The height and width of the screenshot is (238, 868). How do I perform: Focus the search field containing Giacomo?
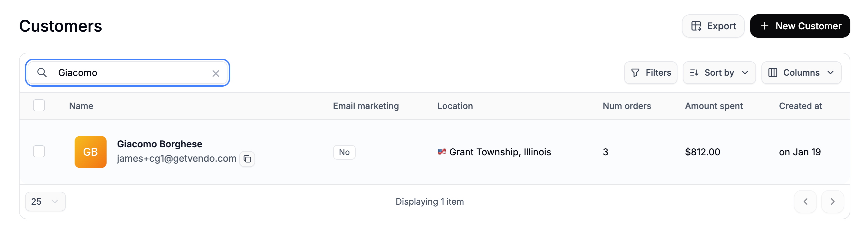[x=127, y=72]
